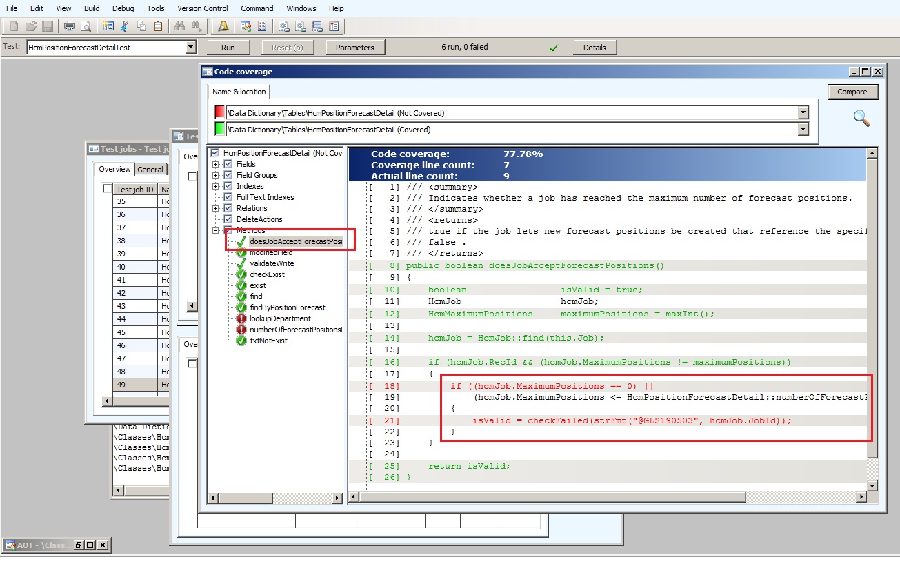Click the Print Preview toolbar icon
The image size is (900, 588).
click(x=86, y=27)
